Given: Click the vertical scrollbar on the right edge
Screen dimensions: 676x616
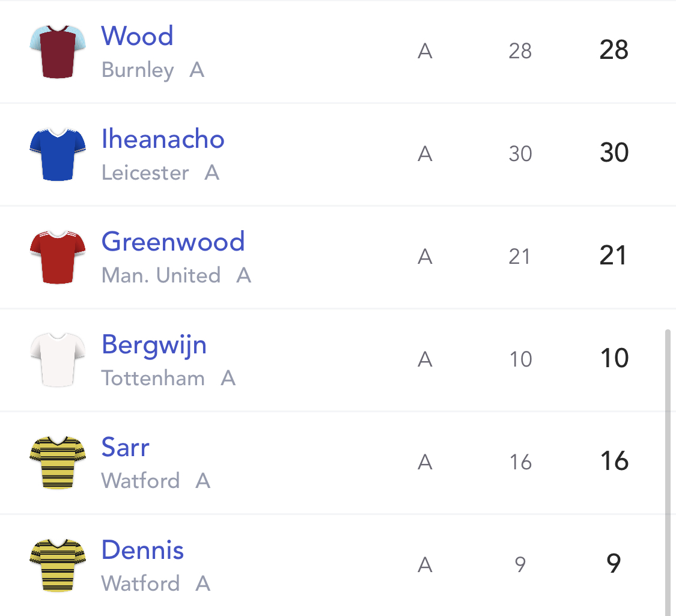Looking at the screenshot, I should point(668,472).
